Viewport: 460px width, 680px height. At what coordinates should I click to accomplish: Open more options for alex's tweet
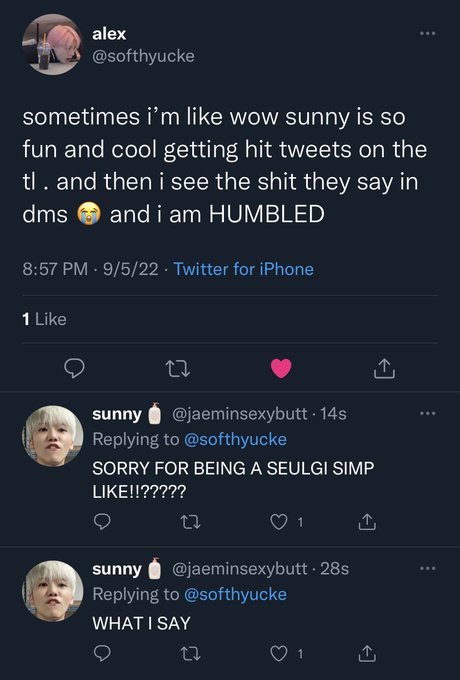[427, 33]
